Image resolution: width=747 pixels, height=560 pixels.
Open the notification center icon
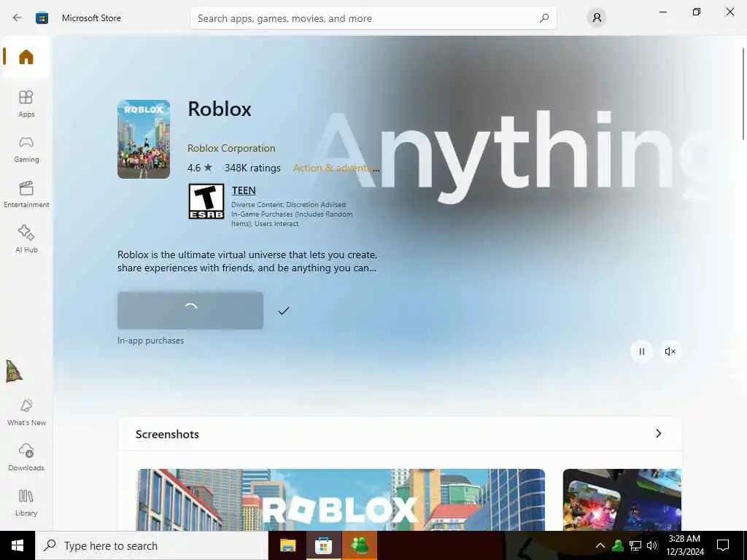click(x=723, y=545)
